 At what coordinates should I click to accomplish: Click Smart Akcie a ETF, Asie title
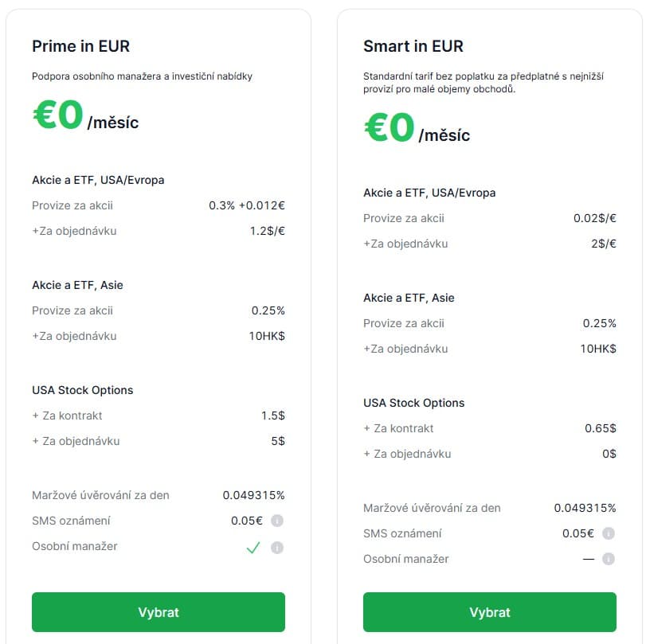409,298
